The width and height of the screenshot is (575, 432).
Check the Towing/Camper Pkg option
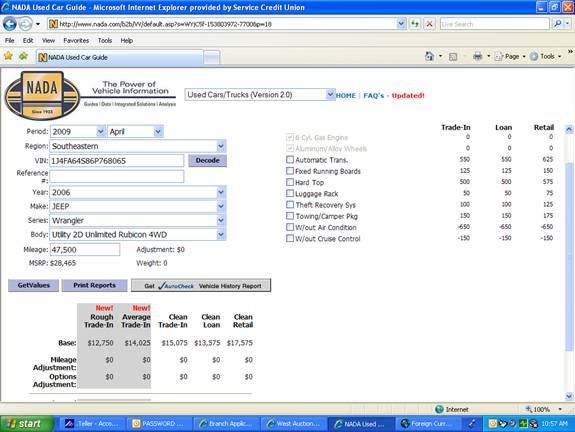(290, 216)
